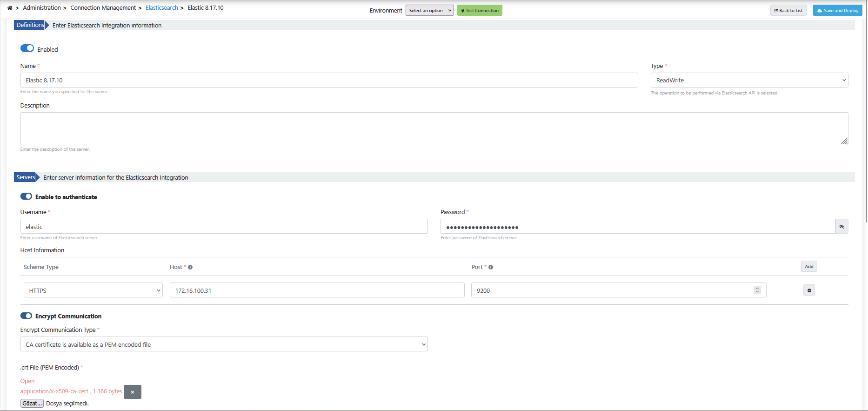
Task: Click the Host field info icon
Action: tap(190, 267)
